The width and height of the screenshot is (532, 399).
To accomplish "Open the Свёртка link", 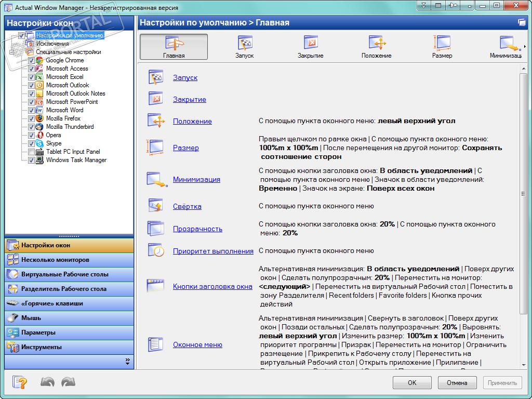I will [187, 206].
